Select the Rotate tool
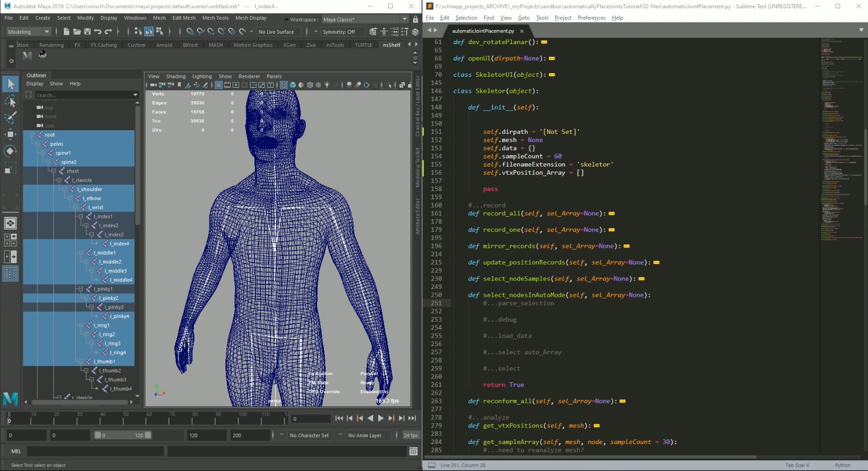 (11, 150)
